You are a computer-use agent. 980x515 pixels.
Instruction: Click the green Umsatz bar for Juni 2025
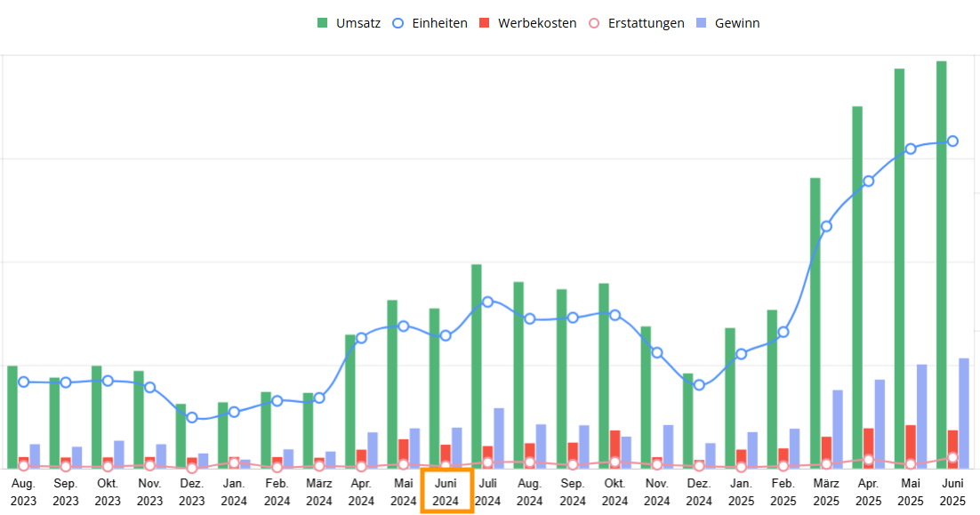point(942,267)
